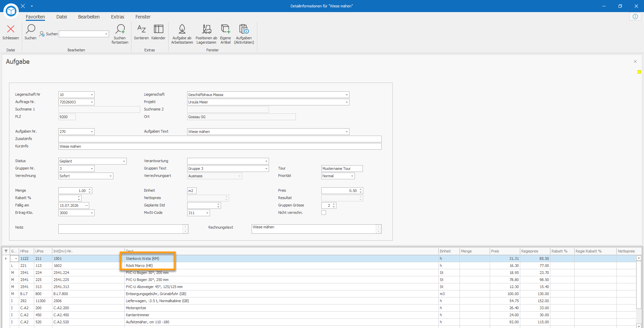Click the table filter funnel icon
This screenshot has height=328, width=644.
[x=6, y=251]
